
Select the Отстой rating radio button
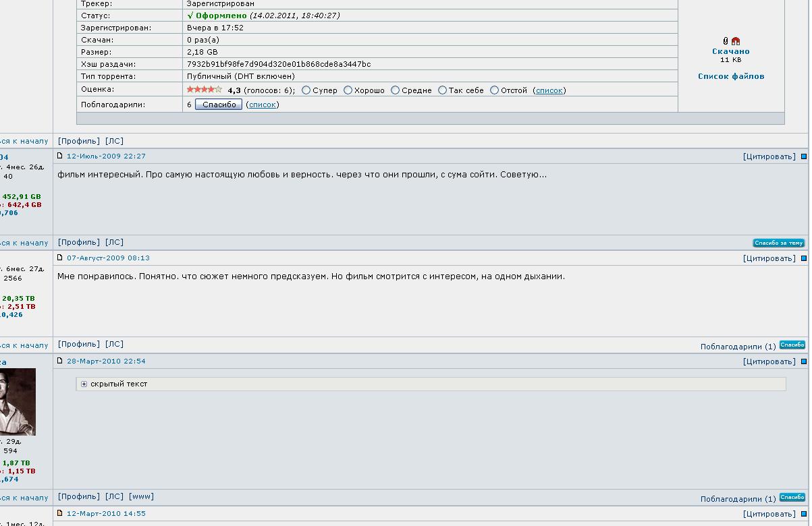pos(494,90)
